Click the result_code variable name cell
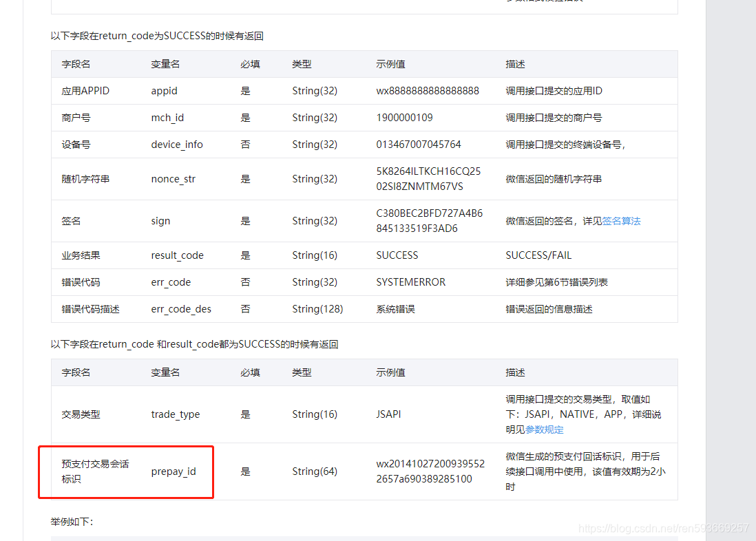Image resolution: width=756 pixels, height=541 pixels. point(178,255)
